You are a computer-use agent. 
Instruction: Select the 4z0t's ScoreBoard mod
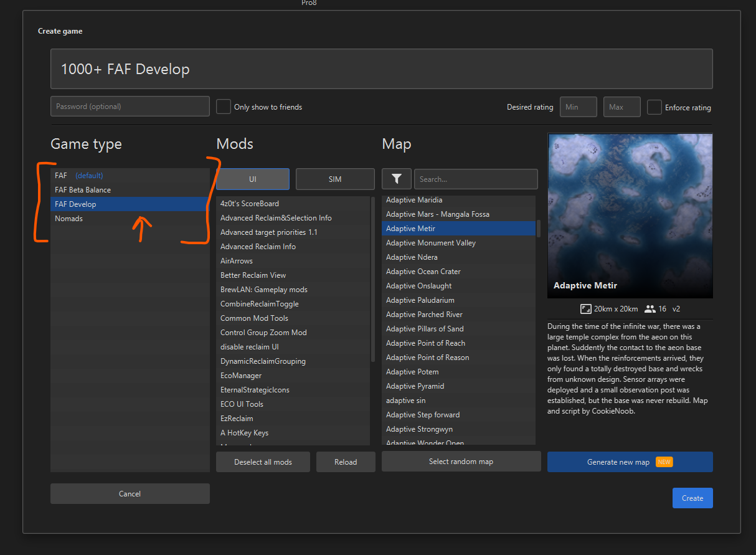pyautogui.click(x=293, y=204)
